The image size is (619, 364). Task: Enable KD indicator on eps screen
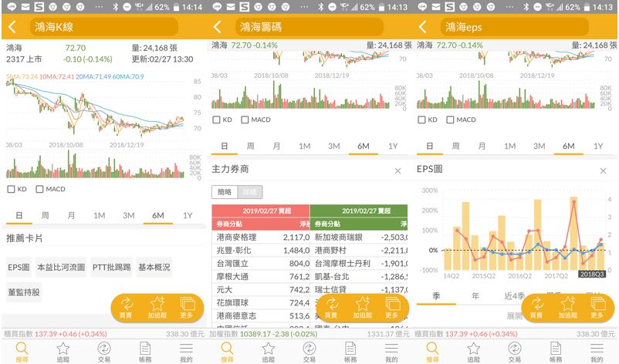pos(421,120)
